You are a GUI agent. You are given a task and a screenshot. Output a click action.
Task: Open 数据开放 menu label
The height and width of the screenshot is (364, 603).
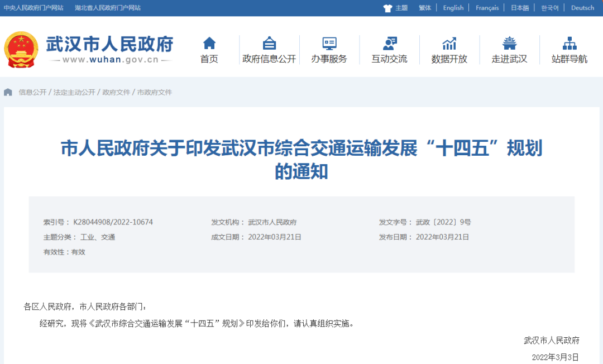(x=449, y=59)
